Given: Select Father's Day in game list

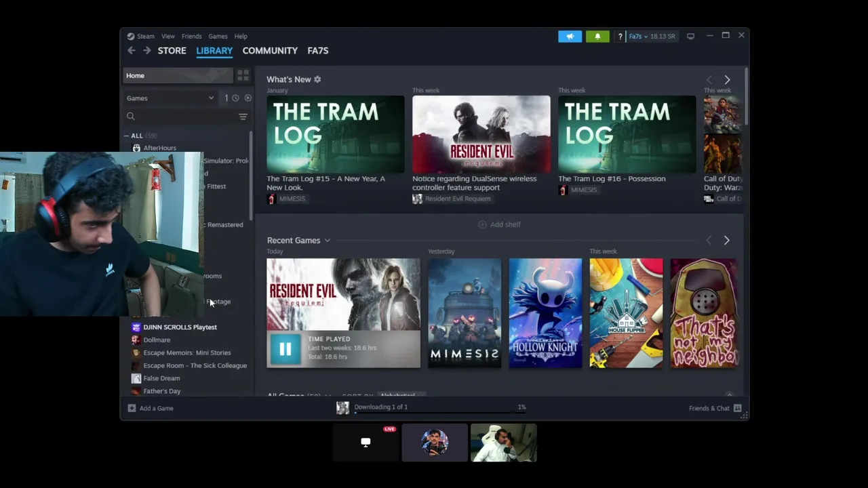Looking at the screenshot, I should [161, 391].
